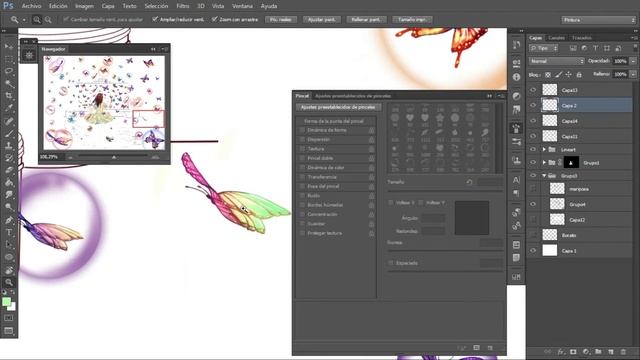Viewport: 640px width, 360px height.
Task: Select the Type tool
Action: (x=9, y=233)
